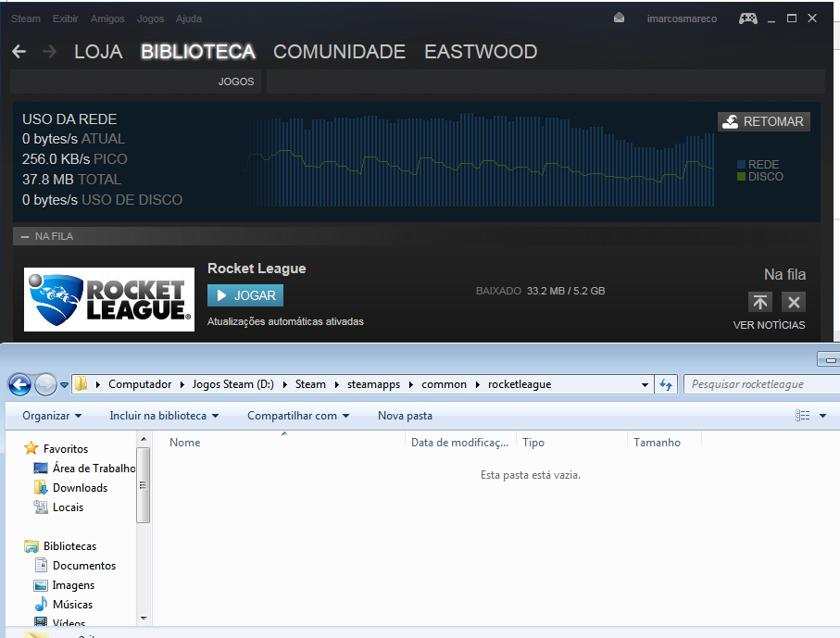The height and width of the screenshot is (638, 840).
Task: Click the Explorer Back button
Action: [19, 384]
